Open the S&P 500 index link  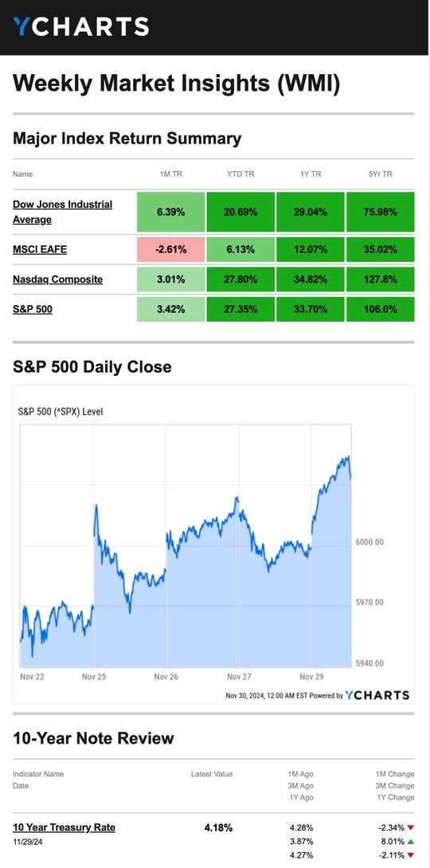pyautogui.click(x=33, y=310)
